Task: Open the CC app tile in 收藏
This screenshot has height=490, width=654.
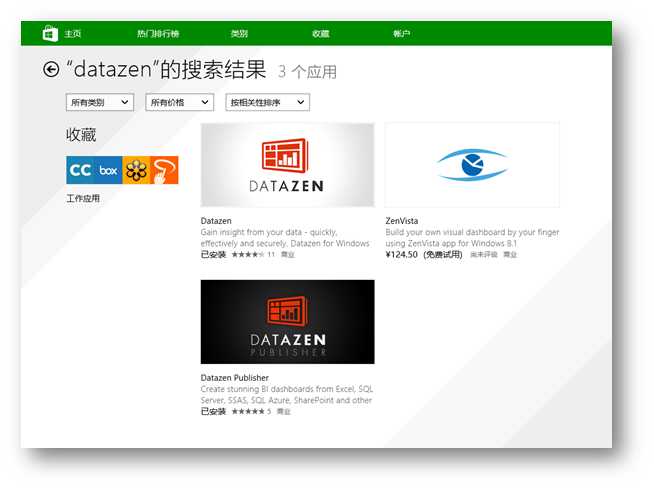Action: 80,170
